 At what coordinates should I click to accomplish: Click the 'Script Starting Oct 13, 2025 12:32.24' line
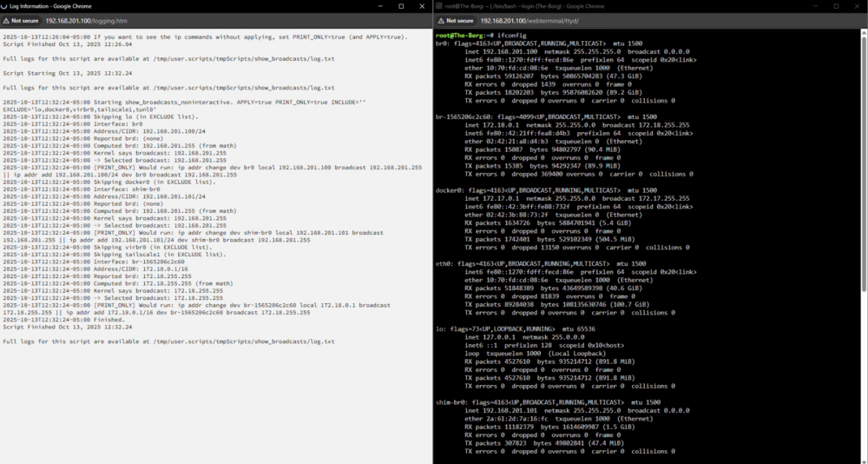pos(68,73)
